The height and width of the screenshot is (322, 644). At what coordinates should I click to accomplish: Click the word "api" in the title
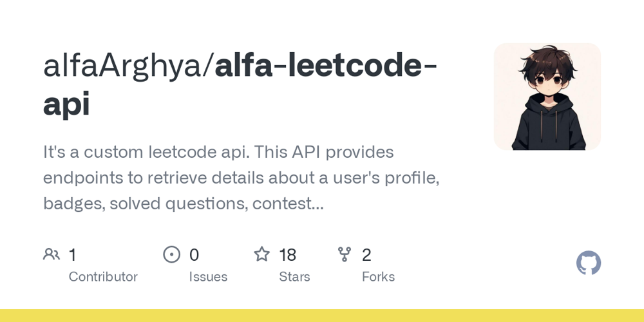(66, 104)
